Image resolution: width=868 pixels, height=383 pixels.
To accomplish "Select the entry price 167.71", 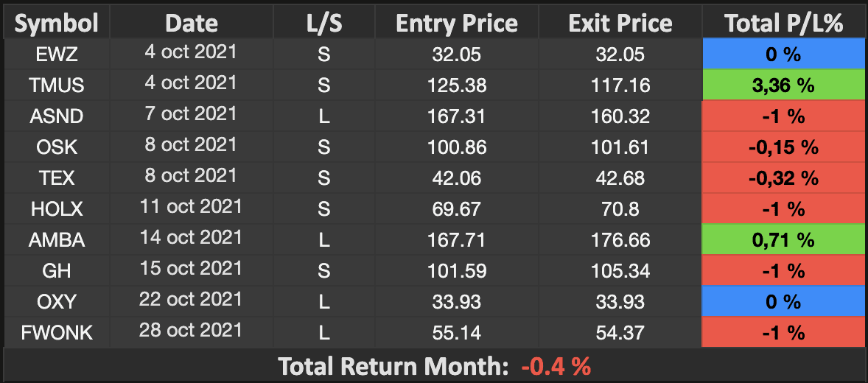I will coord(457,240).
